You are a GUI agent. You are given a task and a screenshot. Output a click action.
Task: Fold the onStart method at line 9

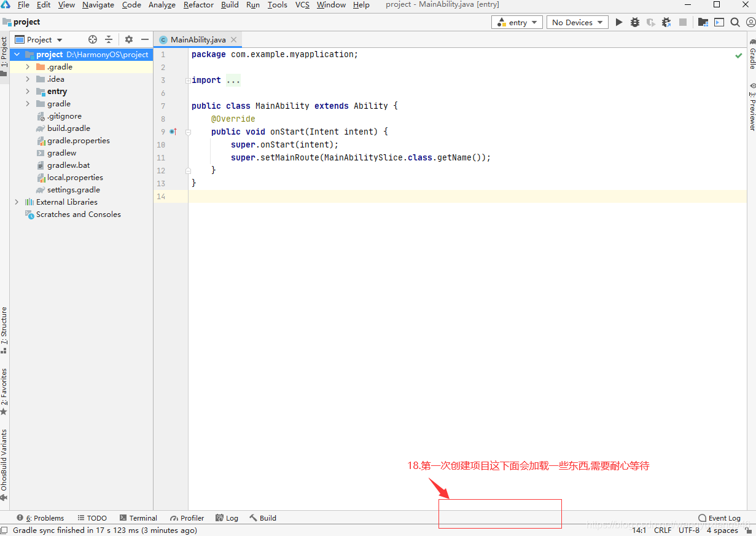click(188, 132)
